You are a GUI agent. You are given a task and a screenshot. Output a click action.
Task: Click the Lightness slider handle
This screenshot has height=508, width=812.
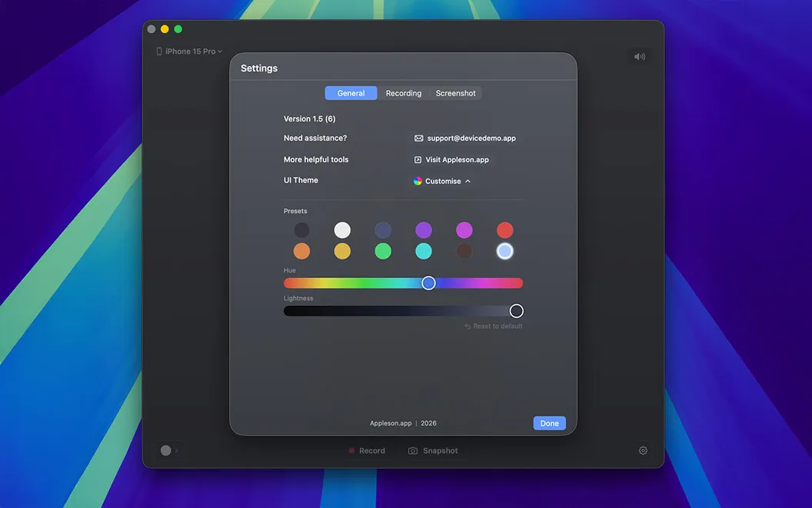click(x=516, y=311)
